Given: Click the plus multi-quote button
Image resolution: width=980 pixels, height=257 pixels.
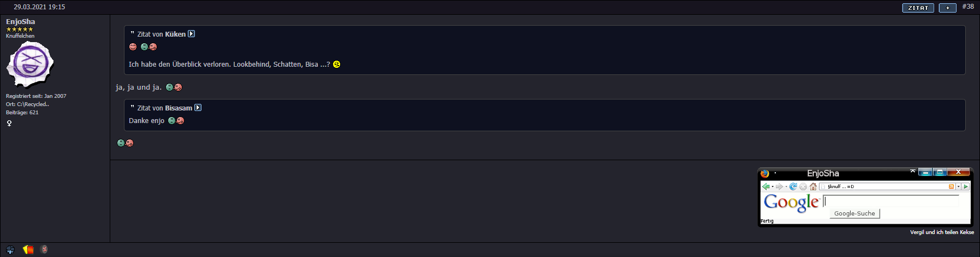Looking at the screenshot, I should coord(947,8).
